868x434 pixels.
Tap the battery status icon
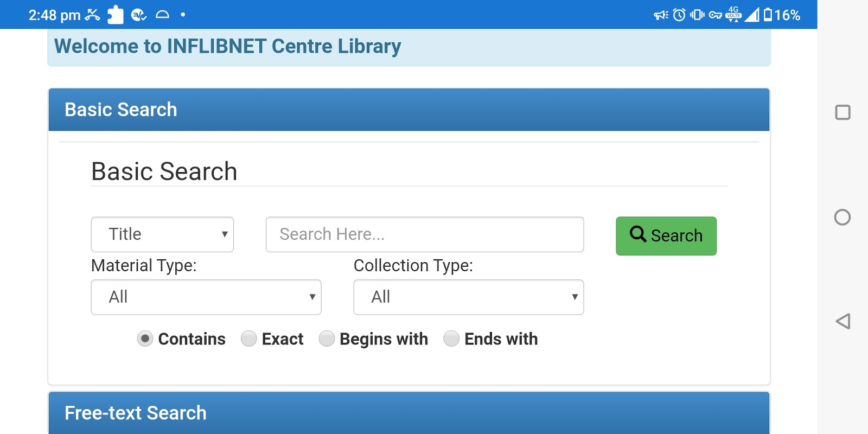[768, 15]
